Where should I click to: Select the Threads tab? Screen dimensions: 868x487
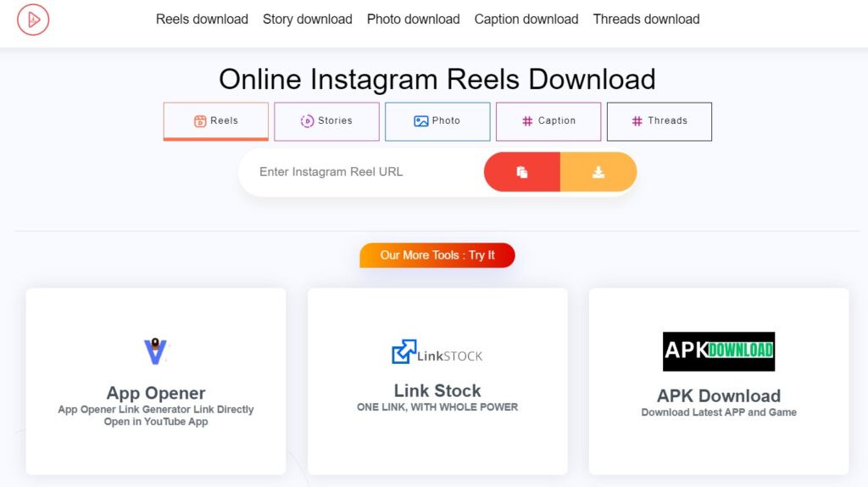point(659,121)
